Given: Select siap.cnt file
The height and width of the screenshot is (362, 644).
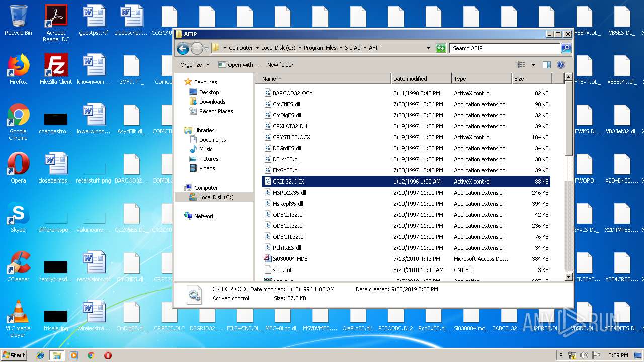Looking at the screenshot, I should [x=407, y=270].
